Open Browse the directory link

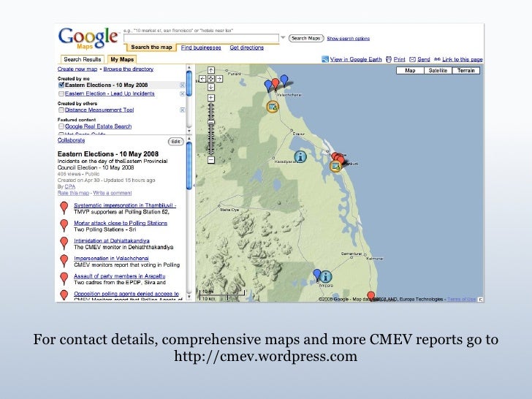click(129, 69)
